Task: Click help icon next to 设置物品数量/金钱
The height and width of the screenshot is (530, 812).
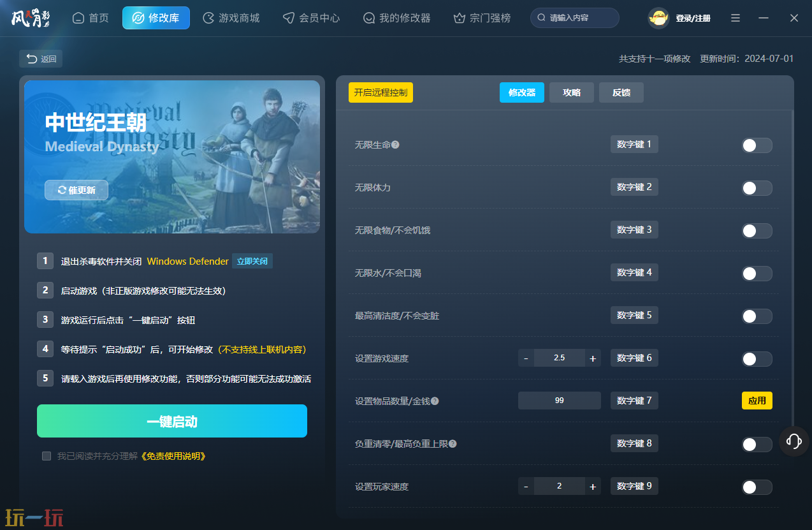Action: [x=435, y=401]
